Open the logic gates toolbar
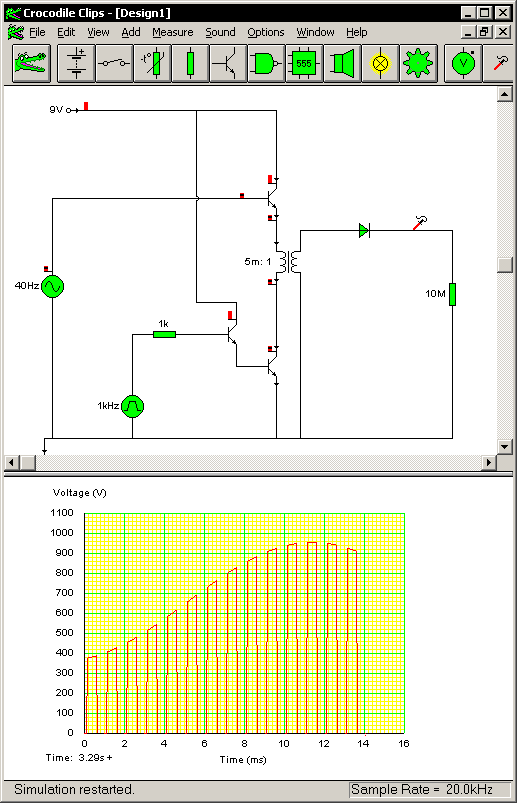Image resolution: width=517 pixels, height=803 pixels. click(266, 64)
